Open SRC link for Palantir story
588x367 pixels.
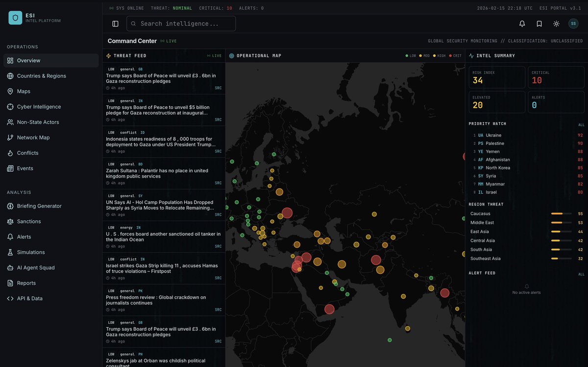(x=218, y=183)
